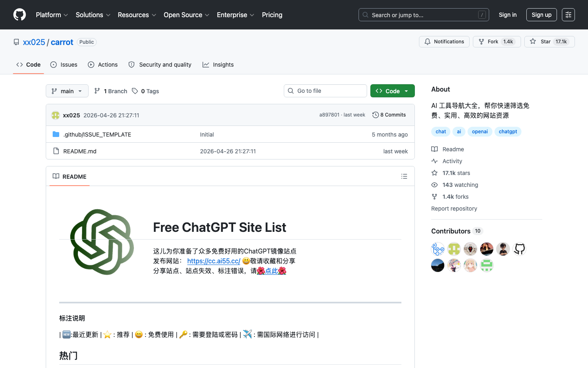View the 143 watching link

tap(455, 185)
